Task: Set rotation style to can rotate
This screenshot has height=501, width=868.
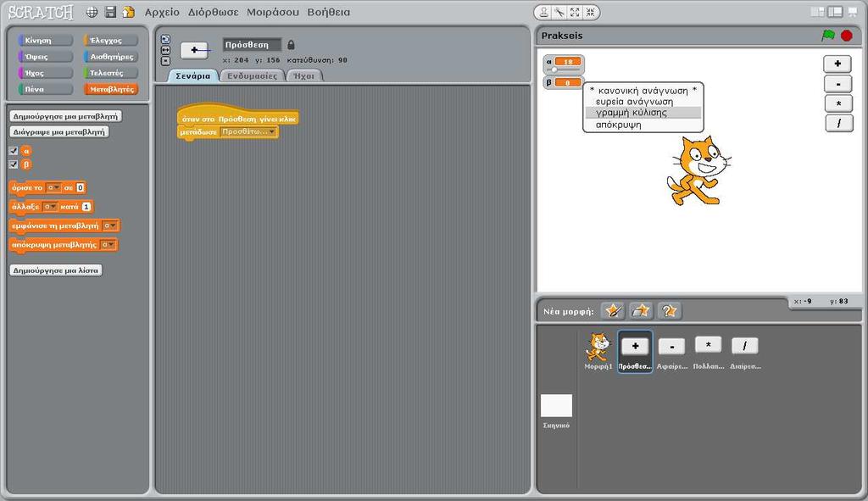Action: point(165,39)
